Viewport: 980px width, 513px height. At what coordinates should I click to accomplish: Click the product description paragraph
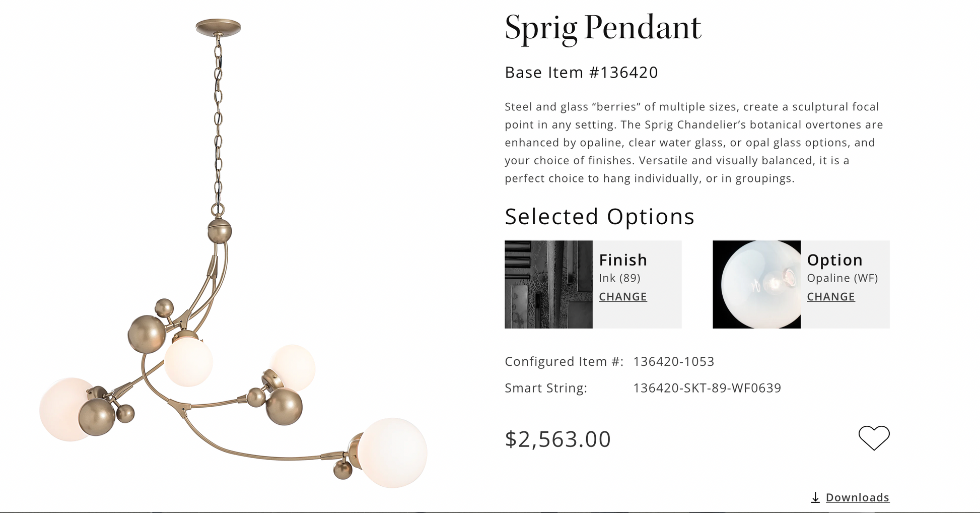point(694,143)
